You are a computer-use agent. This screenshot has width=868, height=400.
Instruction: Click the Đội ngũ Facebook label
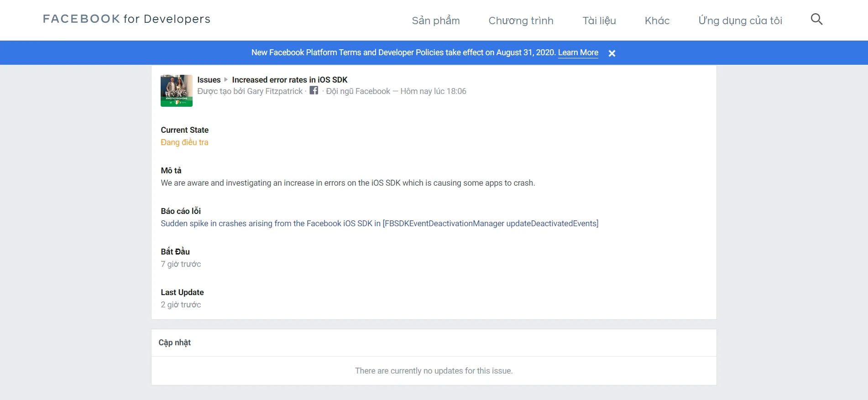[358, 91]
